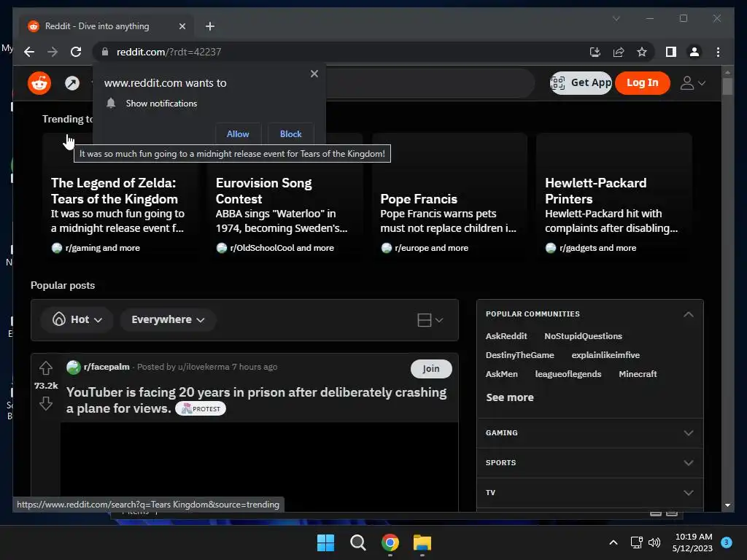
Task: Click See more under popular communities
Action: [510, 397]
